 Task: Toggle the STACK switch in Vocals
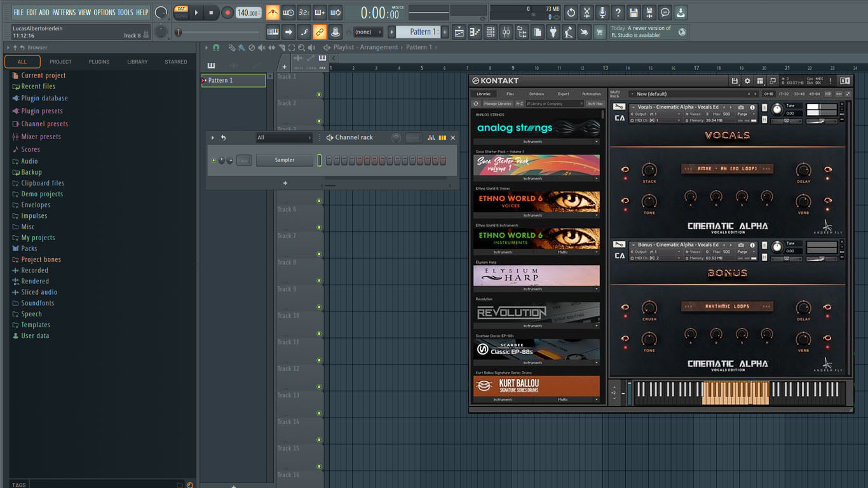[625, 170]
